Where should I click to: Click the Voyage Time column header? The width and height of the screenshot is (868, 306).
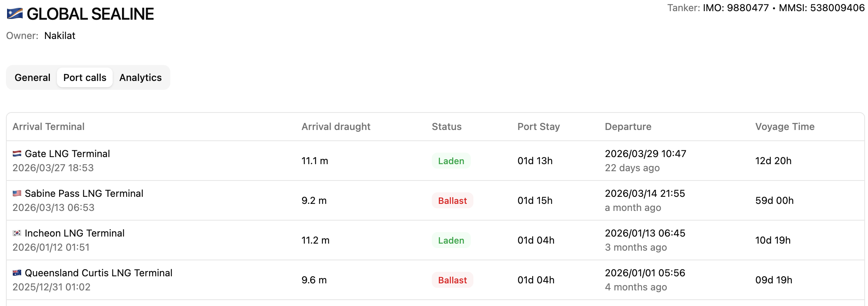785,127
